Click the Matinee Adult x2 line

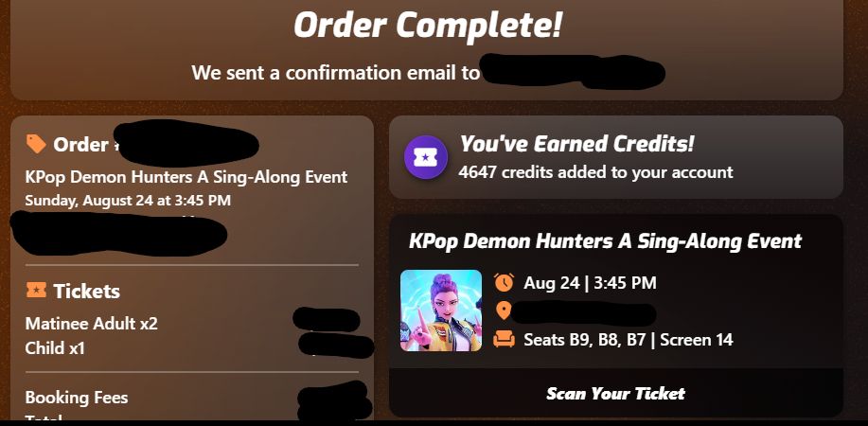click(91, 323)
